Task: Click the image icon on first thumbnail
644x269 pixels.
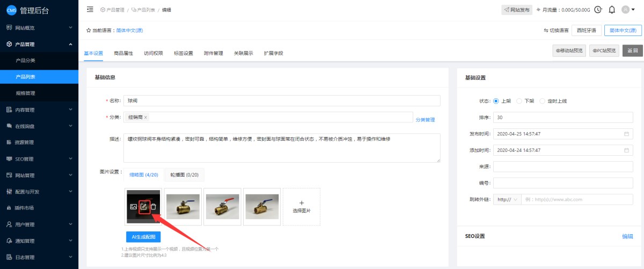Action: [x=133, y=207]
